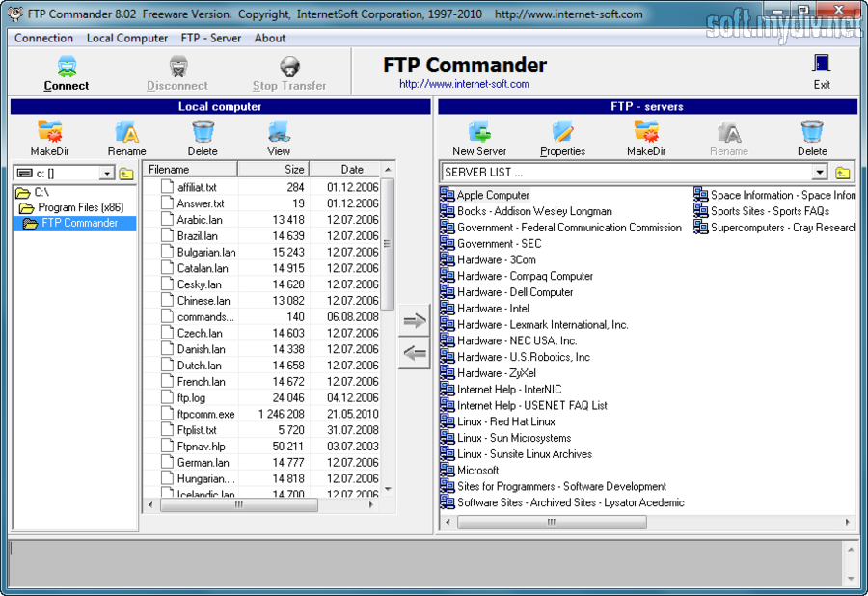The width and height of the screenshot is (868, 596).
Task: Click local MakeDir folder icon under Local computer
Action: click(x=50, y=132)
